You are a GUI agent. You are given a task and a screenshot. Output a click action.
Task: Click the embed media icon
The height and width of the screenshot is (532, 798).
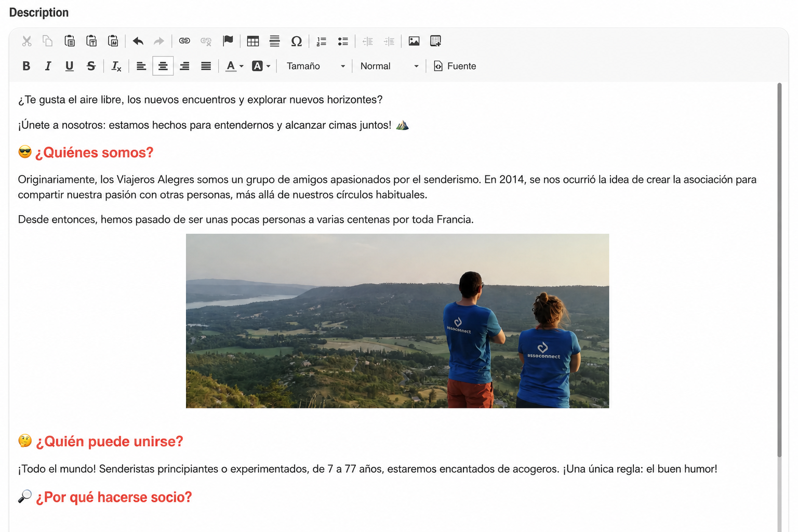tap(436, 41)
